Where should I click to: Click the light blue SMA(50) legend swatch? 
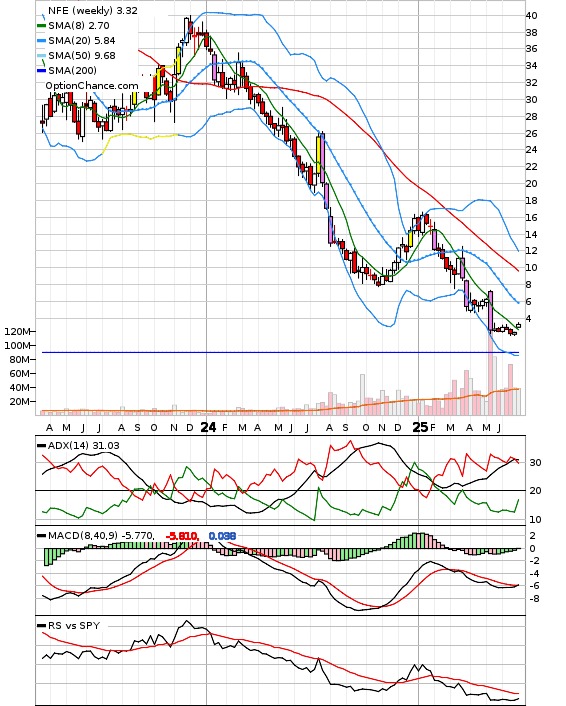pyautogui.click(x=41, y=56)
